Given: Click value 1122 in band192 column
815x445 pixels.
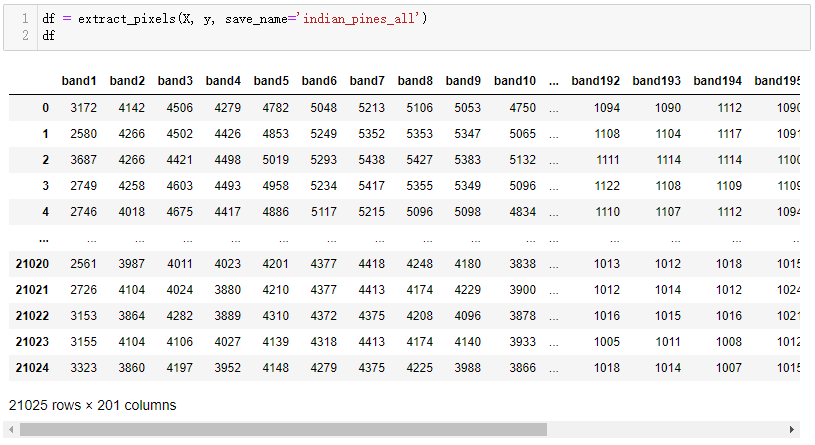Looking at the screenshot, I should tap(607, 186).
